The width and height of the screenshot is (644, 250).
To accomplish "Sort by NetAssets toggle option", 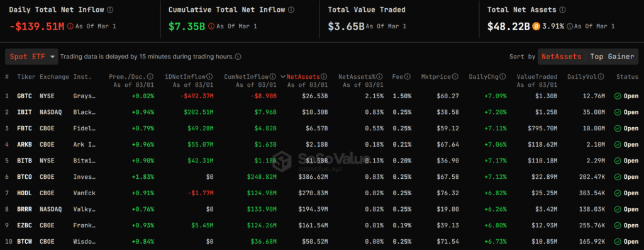I will click(x=562, y=57).
